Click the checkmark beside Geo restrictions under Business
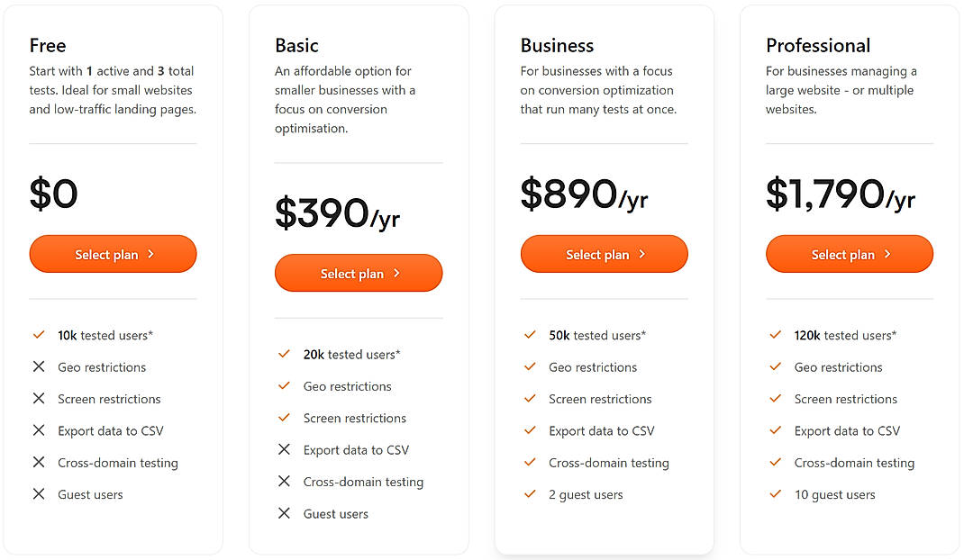 coord(530,367)
